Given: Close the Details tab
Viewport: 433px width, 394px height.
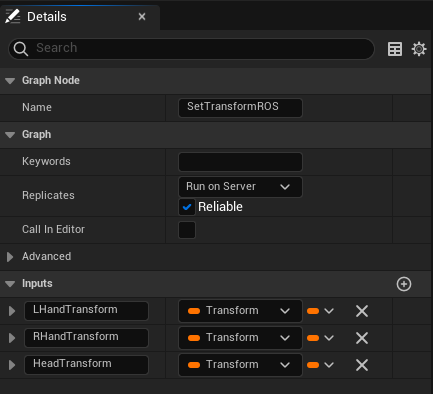Looking at the screenshot, I should [x=142, y=17].
